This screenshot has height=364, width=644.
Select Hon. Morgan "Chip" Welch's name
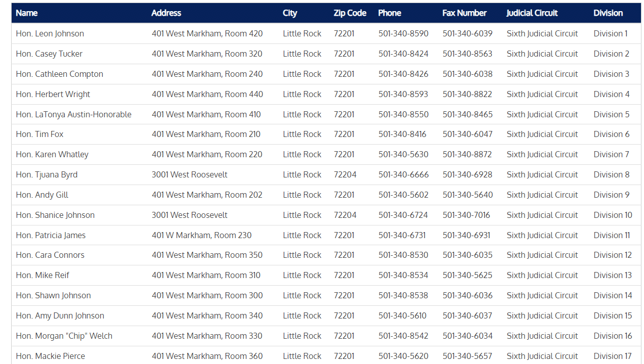[x=64, y=336]
